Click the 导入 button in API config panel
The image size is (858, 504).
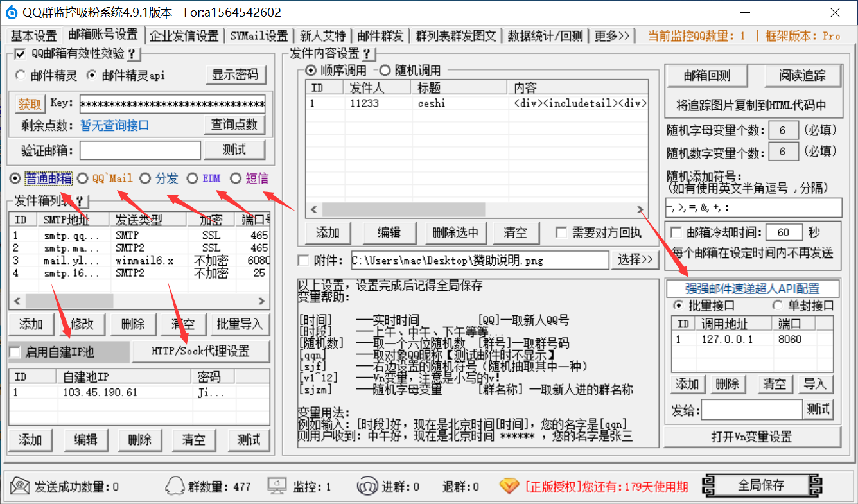(815, 385)
